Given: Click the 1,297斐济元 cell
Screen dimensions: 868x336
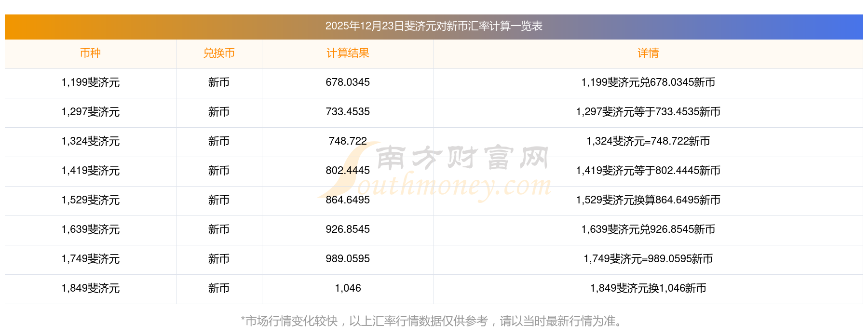Looking at the screenshot, I should coord(90,112).
